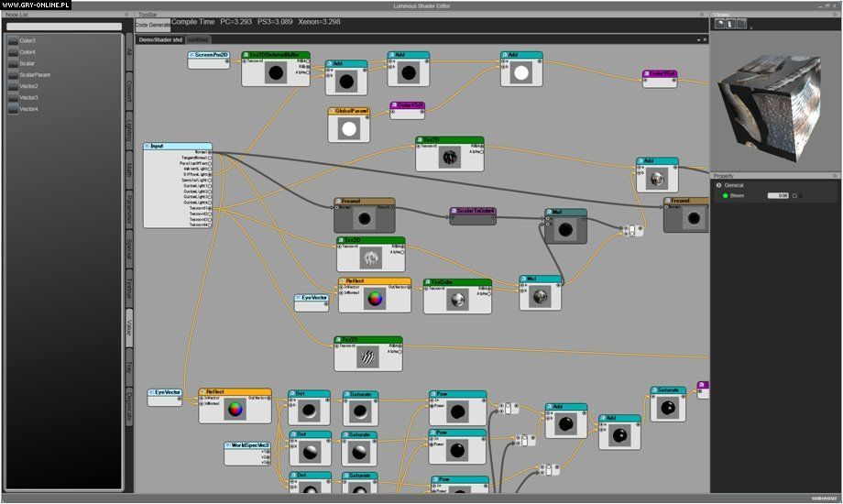
Task: Switch to the DemoShader.shd tab
Action: coord(159,40)
